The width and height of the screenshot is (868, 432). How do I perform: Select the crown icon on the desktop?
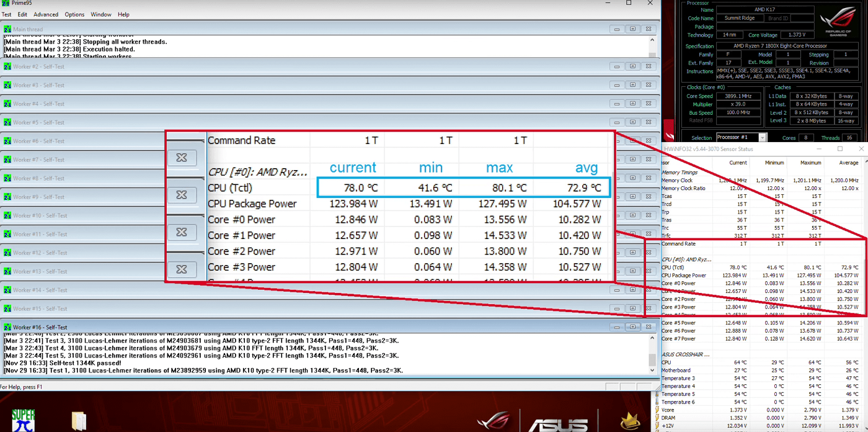(630, 421)
